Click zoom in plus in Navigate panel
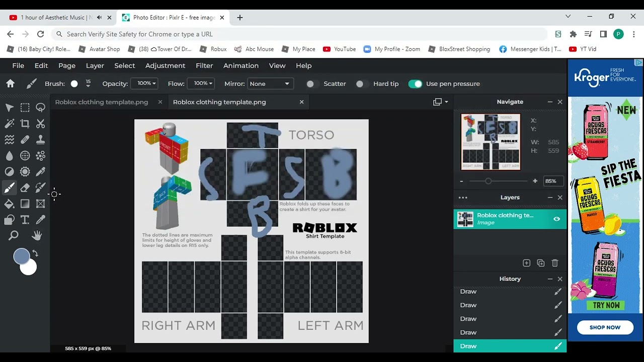 (x=535, y=181)
